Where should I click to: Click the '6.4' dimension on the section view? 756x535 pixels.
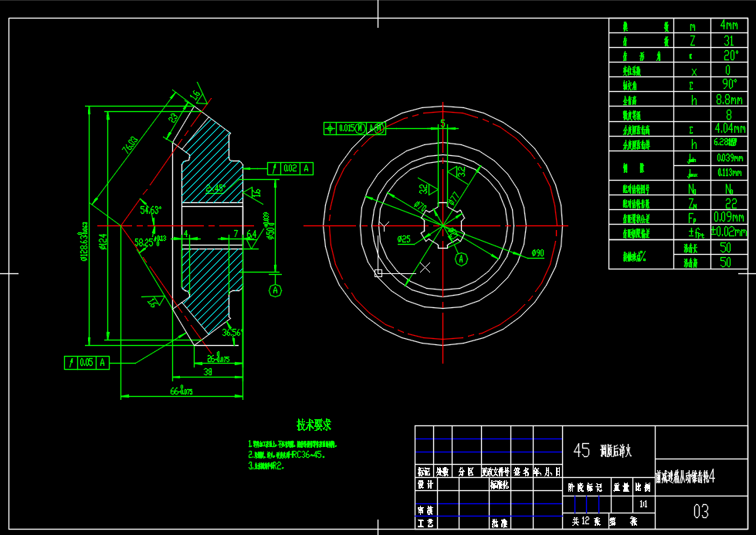[x=252, y=234]
